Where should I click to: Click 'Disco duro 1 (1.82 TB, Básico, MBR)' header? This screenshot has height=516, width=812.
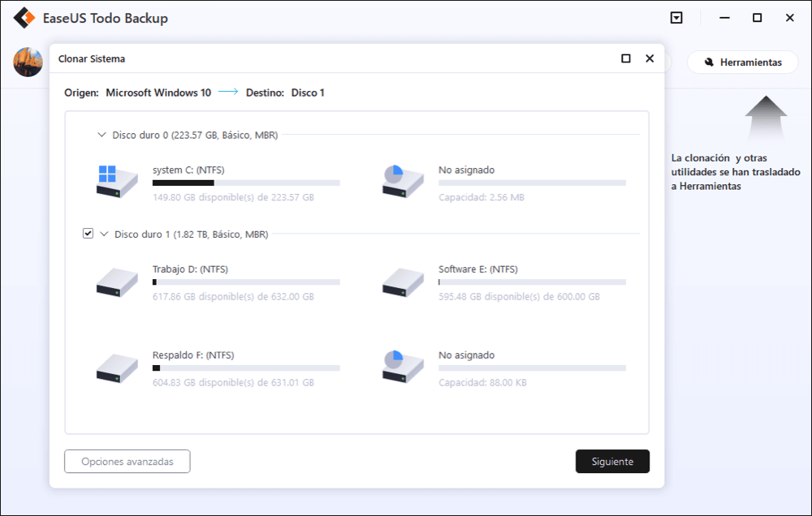[x=191, y=234]
